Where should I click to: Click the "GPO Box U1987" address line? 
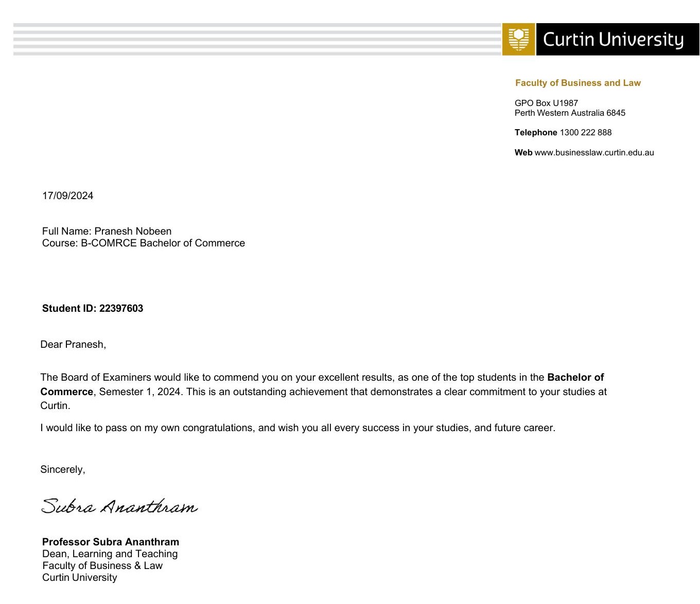546,103
